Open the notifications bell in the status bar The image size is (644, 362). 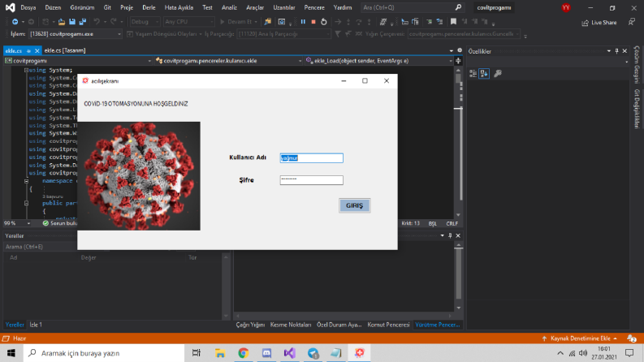click(632, 338)
